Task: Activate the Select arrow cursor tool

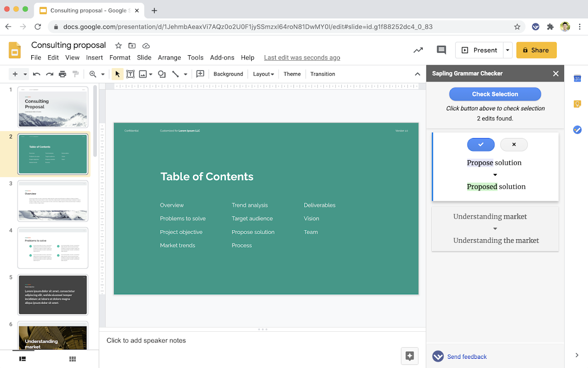Action: coord(118,74)
